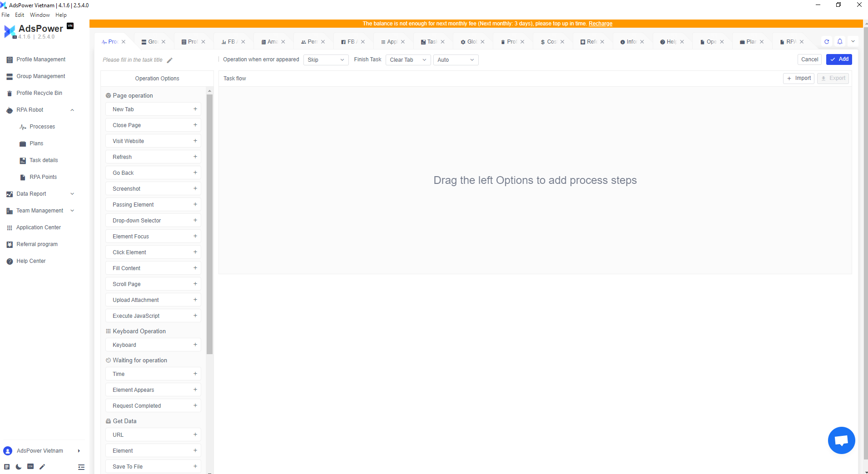This screenshot has height=474, width=868.
Task: Open the notifications bell icon
Action: click(x=839, y=41)
